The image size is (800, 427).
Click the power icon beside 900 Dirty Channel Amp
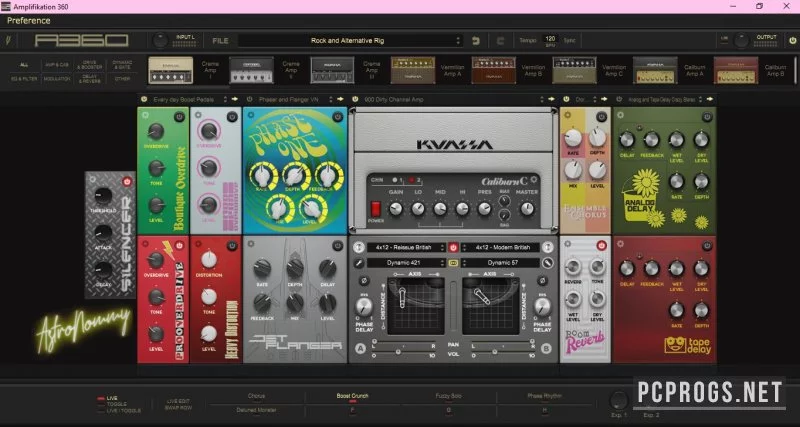[x=356, y=99]
